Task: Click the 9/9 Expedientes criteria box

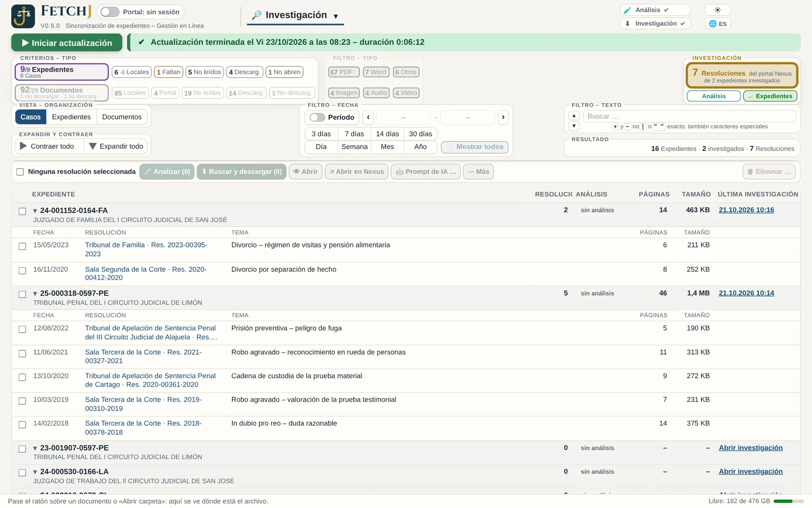Action: (x=61, y=72)
